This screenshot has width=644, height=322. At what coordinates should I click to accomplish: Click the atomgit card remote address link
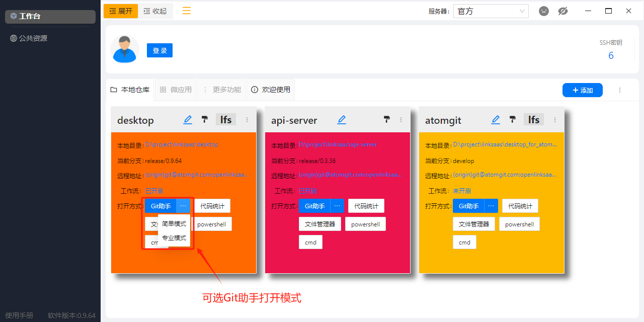click(x=504, y=175)
